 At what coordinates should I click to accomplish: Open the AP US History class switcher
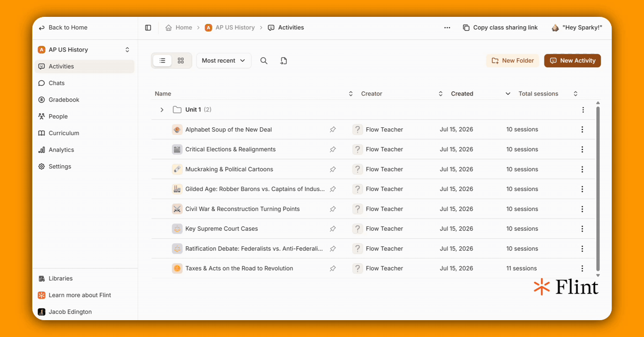tap(85, 50)
